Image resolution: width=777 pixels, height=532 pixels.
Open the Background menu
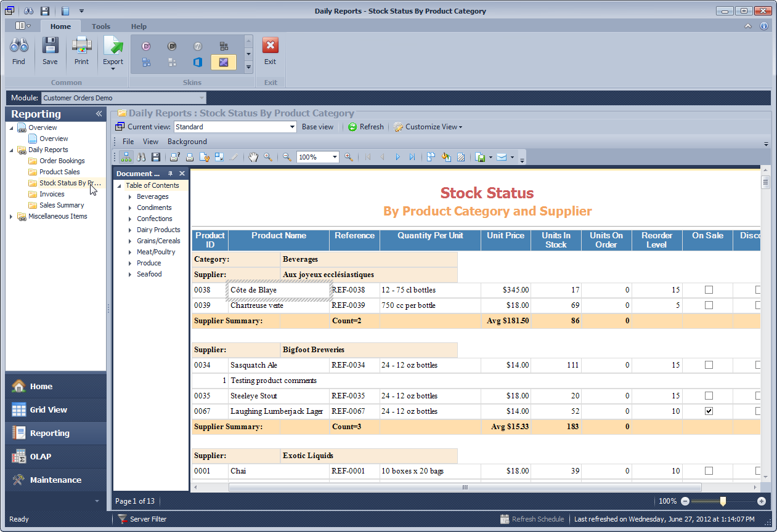click(187, 142)
